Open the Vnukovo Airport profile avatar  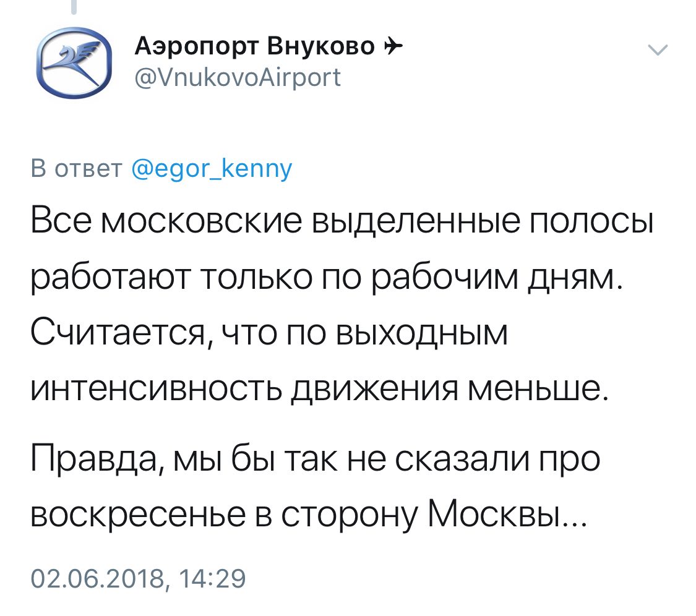(x=73, y=63)
